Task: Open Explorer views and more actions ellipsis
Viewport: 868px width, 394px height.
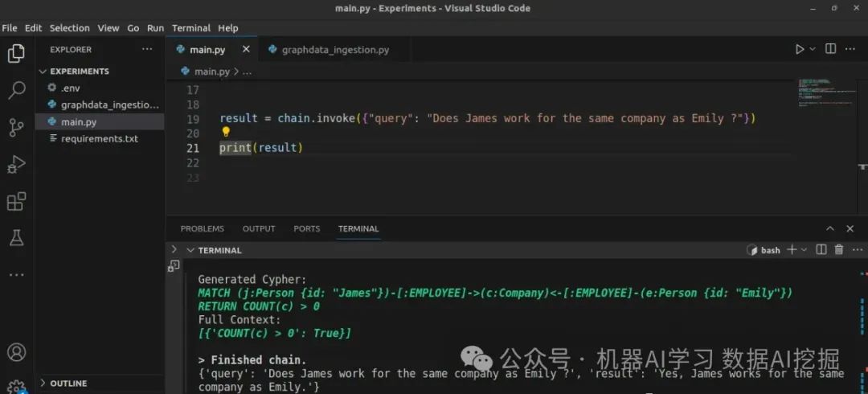Action: coord(147,49)
